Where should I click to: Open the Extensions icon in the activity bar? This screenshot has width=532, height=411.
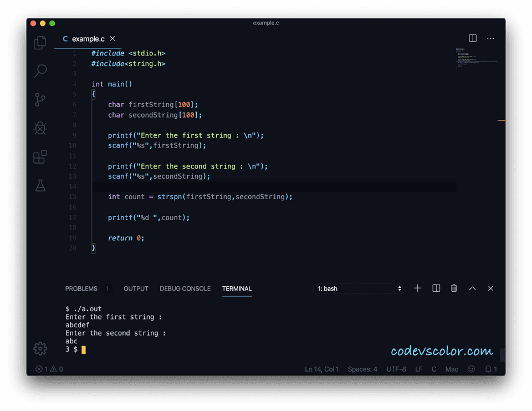point(39,157)
